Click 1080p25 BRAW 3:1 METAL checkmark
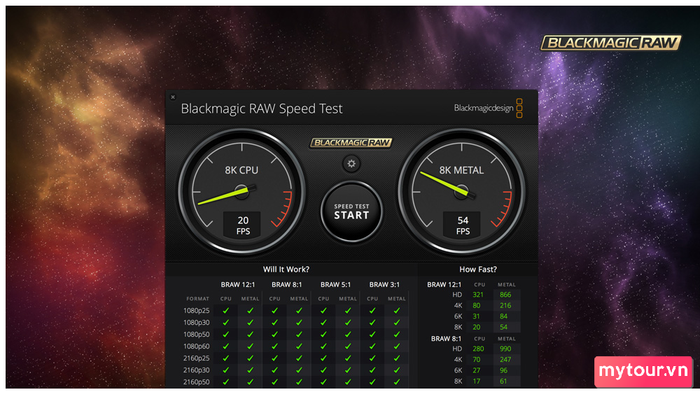The height and width of the screenshot is (397, 700). tap(397, 310)
